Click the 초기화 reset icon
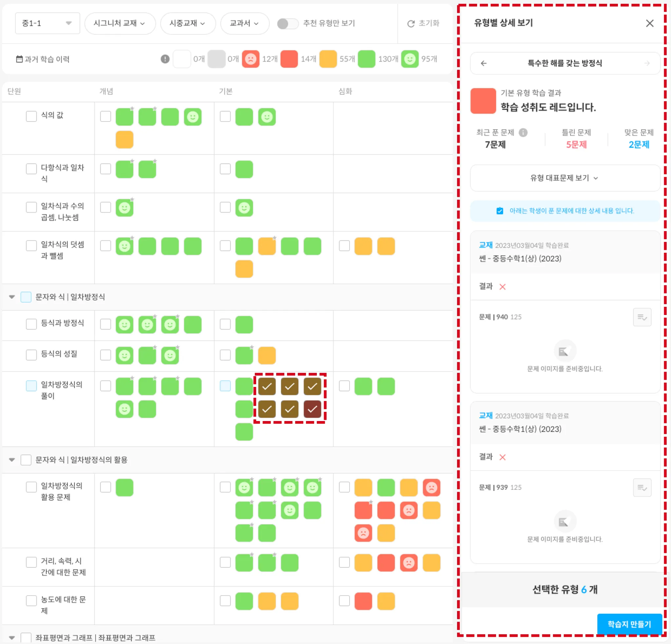 coord(411,24)
